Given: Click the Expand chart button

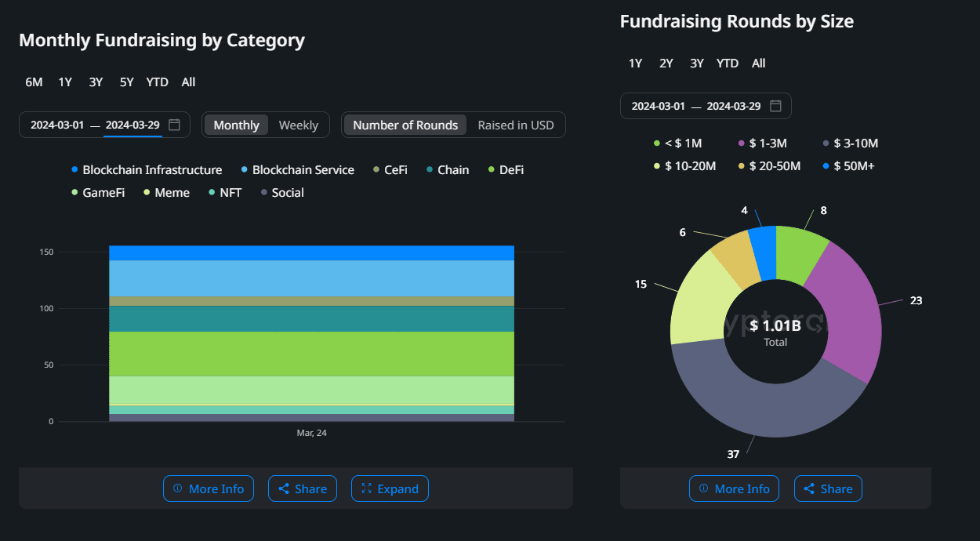Looking at the screenshot, I should click(390, 488).
